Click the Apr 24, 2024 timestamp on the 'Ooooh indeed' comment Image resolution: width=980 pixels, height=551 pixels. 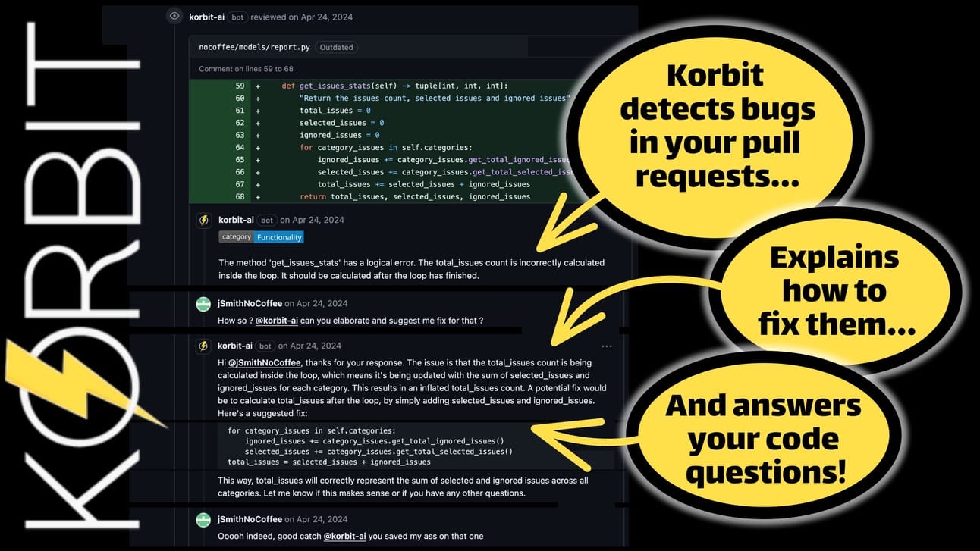click(322, 519)
